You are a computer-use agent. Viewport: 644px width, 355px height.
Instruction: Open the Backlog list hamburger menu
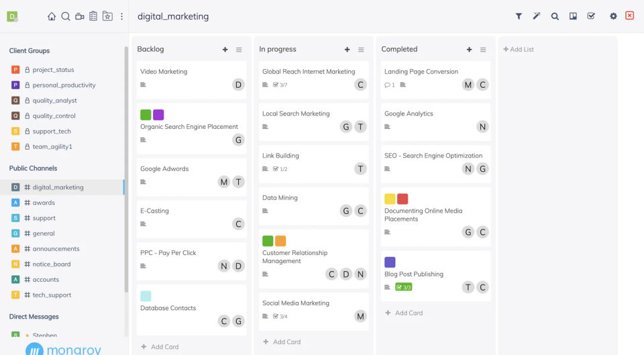point(239,50)
